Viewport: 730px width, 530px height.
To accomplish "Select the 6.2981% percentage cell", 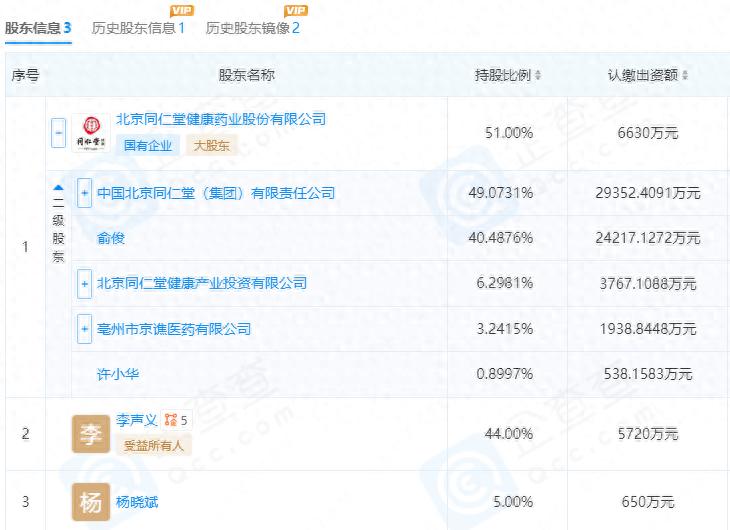I will point(505,283).
